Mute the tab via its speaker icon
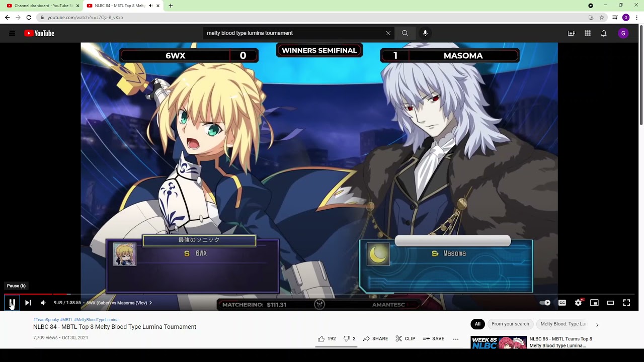Image resolution: width=644 pixels, height=362 pixels. coord(150,6)
